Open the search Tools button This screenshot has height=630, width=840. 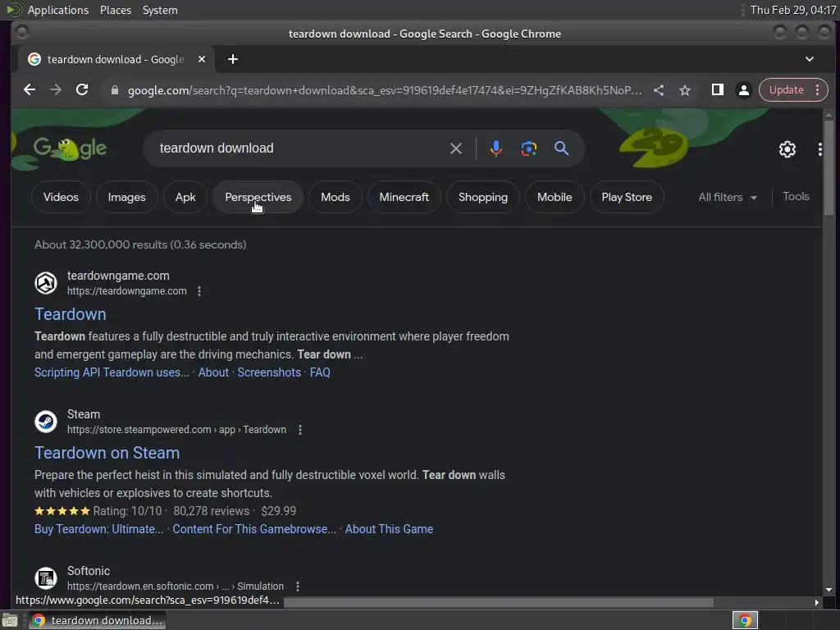(x=796, y=197)
